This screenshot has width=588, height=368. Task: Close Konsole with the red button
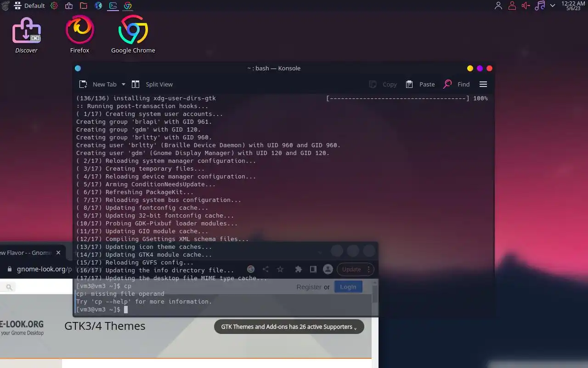click(489, 68)
